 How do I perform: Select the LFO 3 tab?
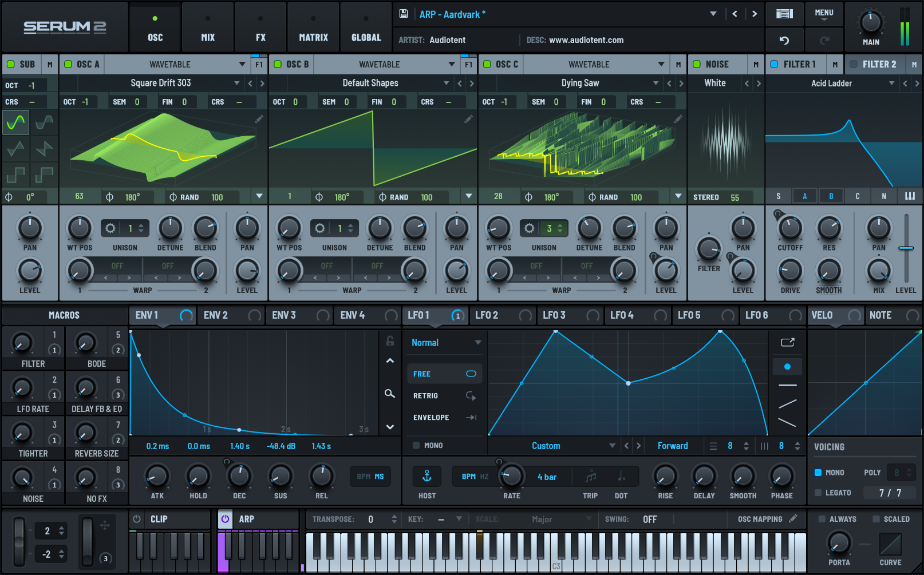tap(570, 315)
